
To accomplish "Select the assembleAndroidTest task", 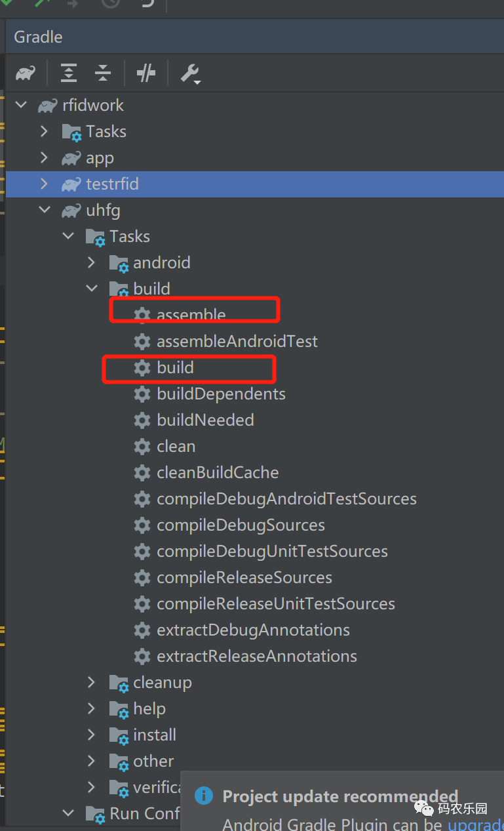I will [237, 342].
